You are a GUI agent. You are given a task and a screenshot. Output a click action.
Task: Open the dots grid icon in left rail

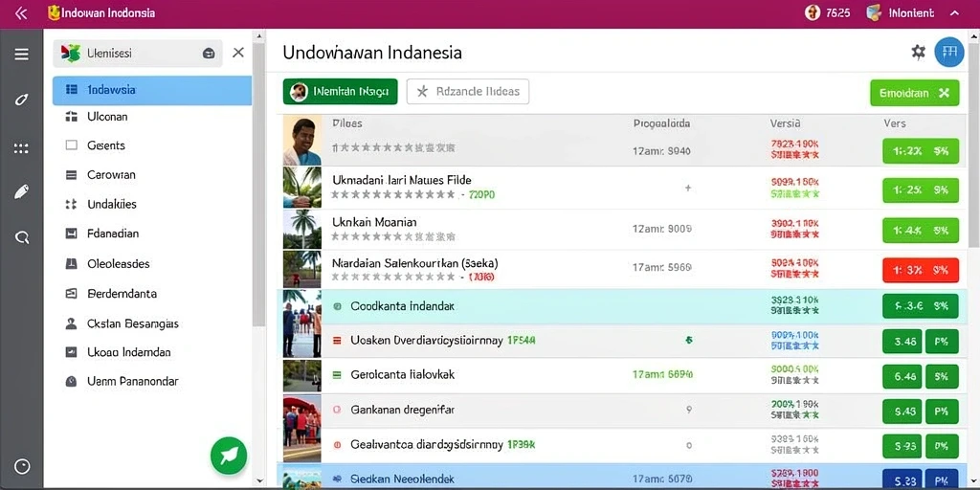[x=21, y=148]
